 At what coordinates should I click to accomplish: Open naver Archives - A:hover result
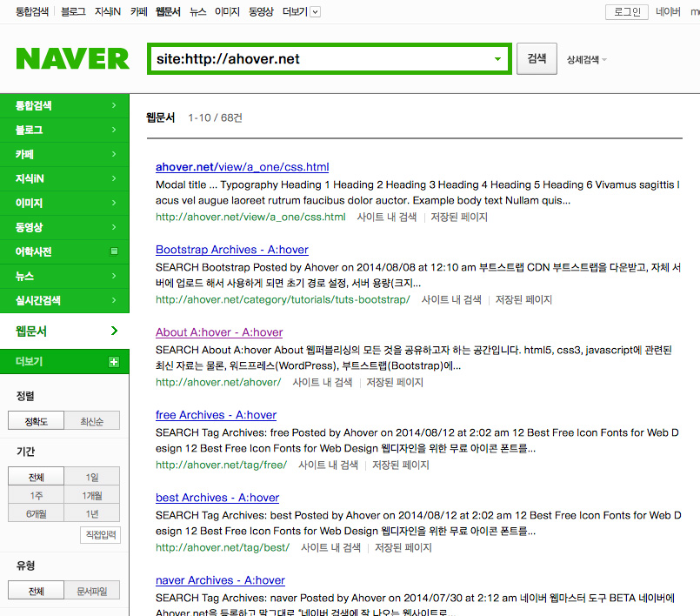[220, 580]
